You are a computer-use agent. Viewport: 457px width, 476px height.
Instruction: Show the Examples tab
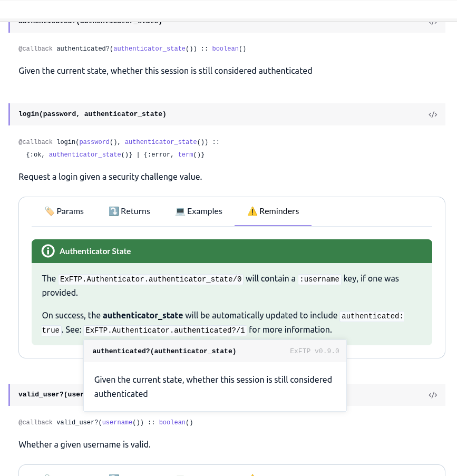[x=199, y=211]
